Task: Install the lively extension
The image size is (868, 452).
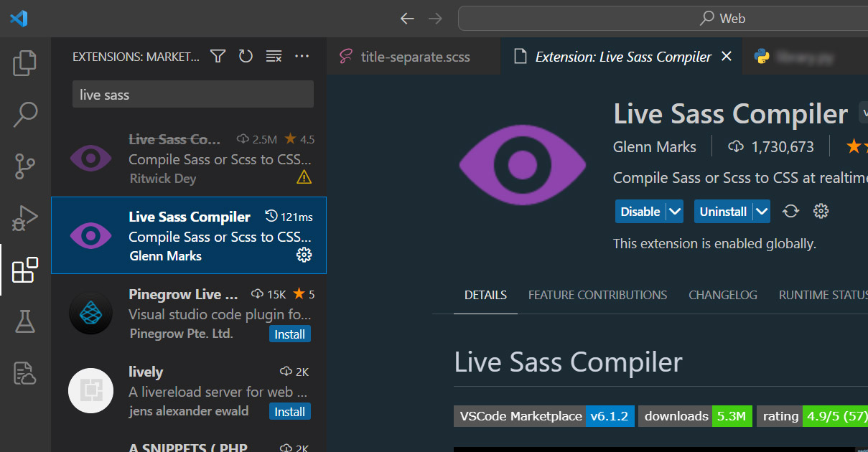Action: (290, 412)
